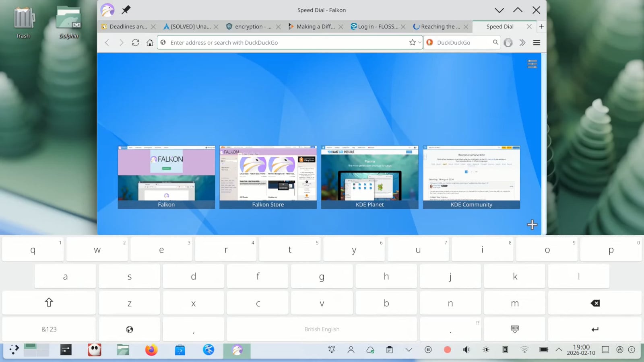Image resolution: width=644 pixels, height=362 pixels.
Task: Switch keyboard to symbols with &123 key
Action: (x=48, y=329)
